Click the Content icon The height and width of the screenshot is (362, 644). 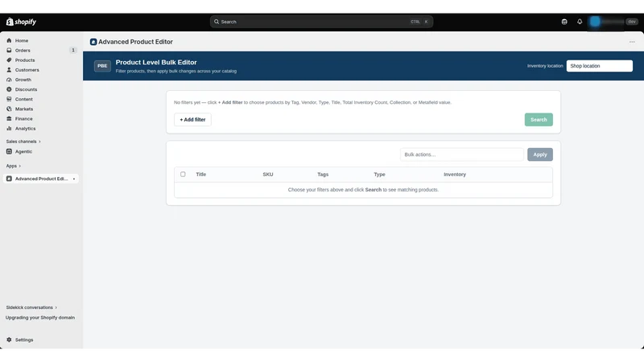tap(9, 99)
